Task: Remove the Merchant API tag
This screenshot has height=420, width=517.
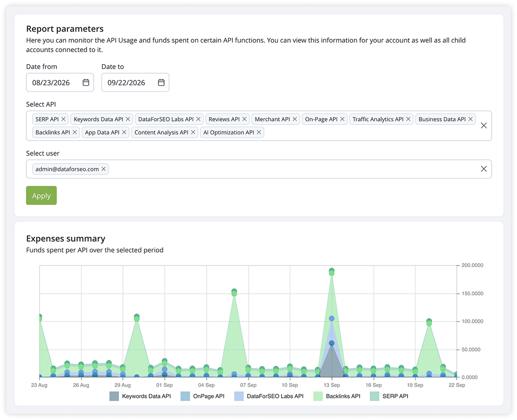Action: (x=295, y=119)
